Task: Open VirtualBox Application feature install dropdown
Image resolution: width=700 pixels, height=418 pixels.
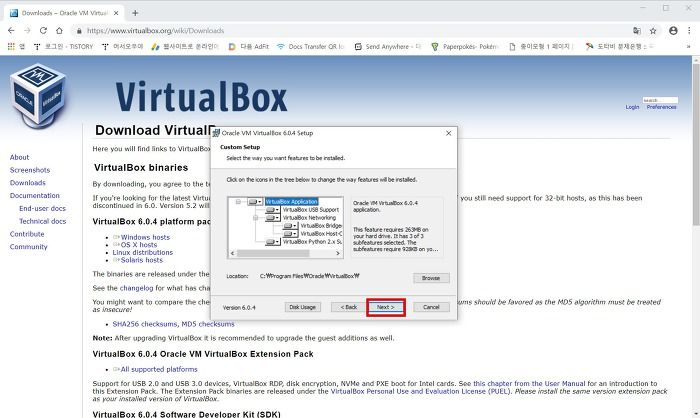Action: (256, 202)
